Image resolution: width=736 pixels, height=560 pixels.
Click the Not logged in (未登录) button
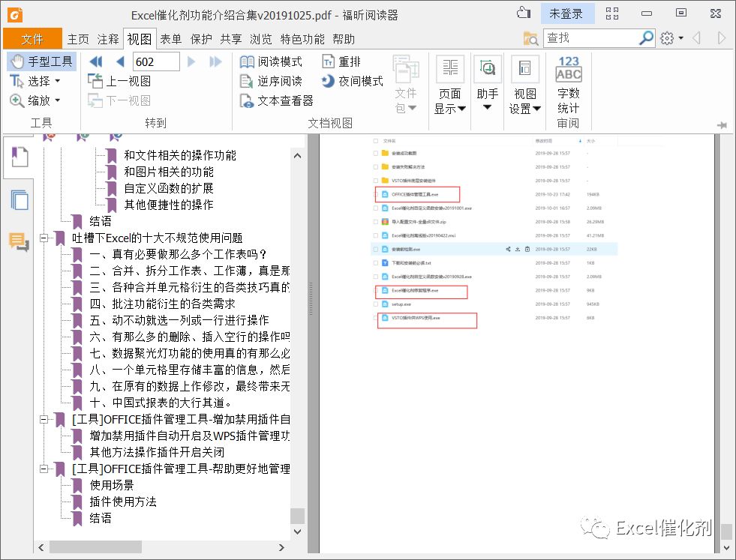pyautogui.click(x=566, y=13)
